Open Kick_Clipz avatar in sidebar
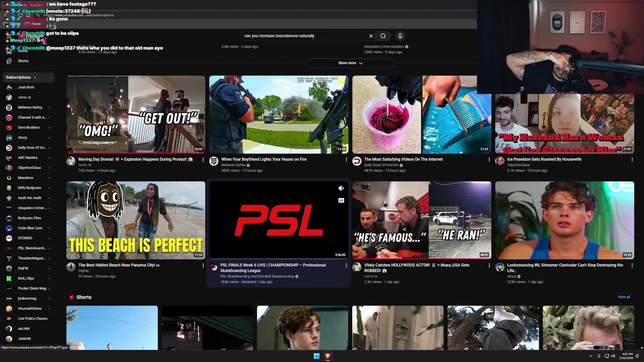This screenshot has width=644, height=362. click(x=9, y=278)
